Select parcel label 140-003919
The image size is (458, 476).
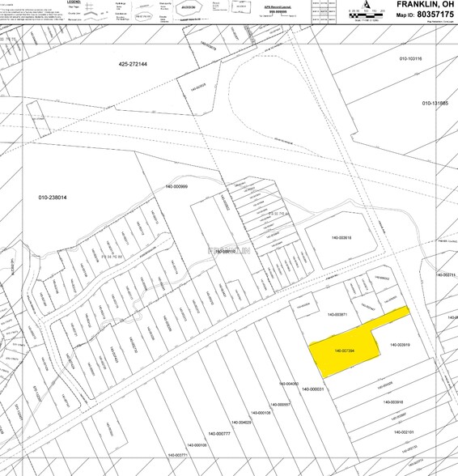click(400, 345)
